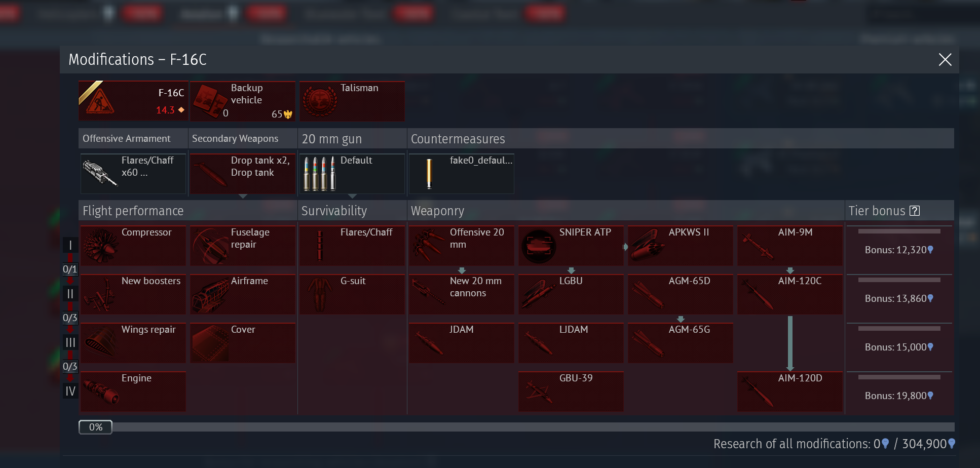Click the Talisman emblem icon
The image size is (980, 468).
[320, 101]
